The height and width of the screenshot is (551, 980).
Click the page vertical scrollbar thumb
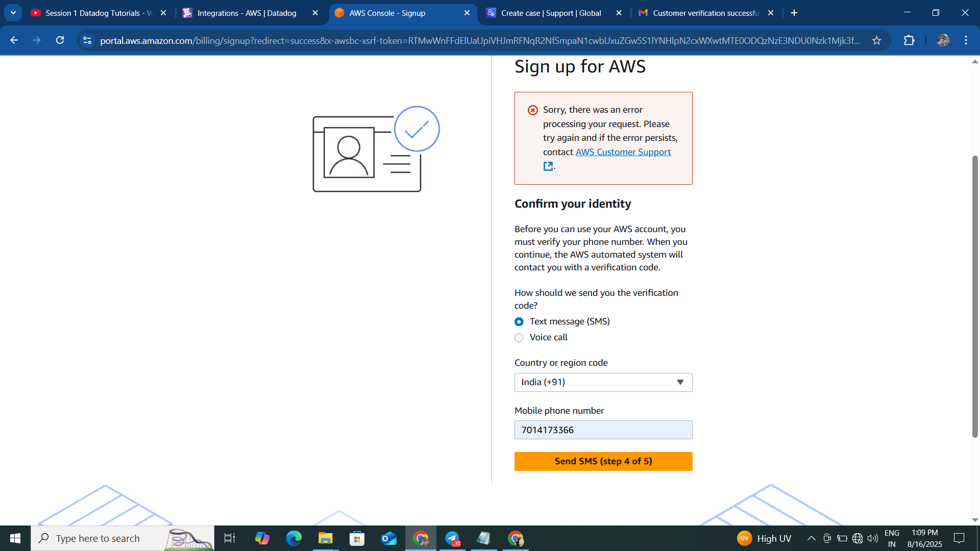pyautogui.click(x=975, y=296)
